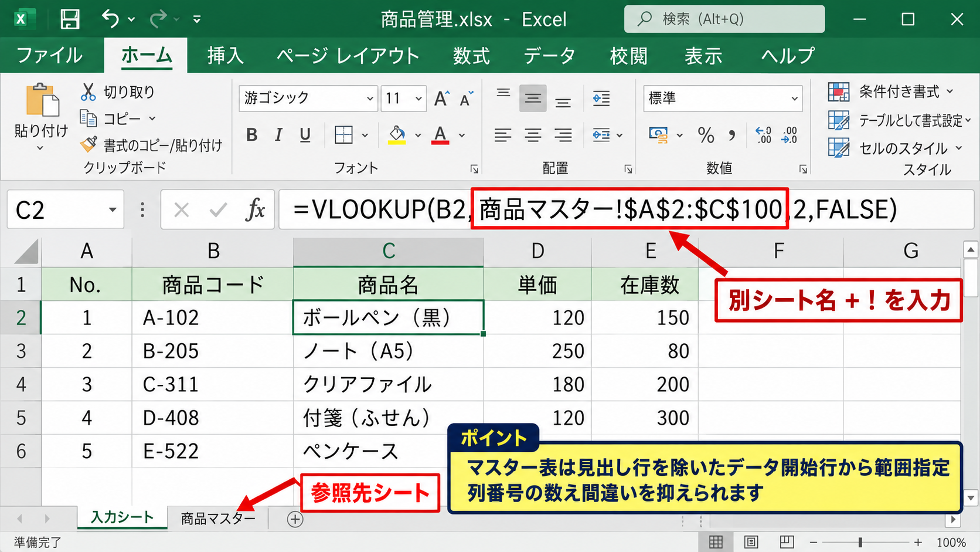The width and height of the screenshot is (980, 552).
Task: Open テーブルとして書式設定 menu
Action: point(899,120)
